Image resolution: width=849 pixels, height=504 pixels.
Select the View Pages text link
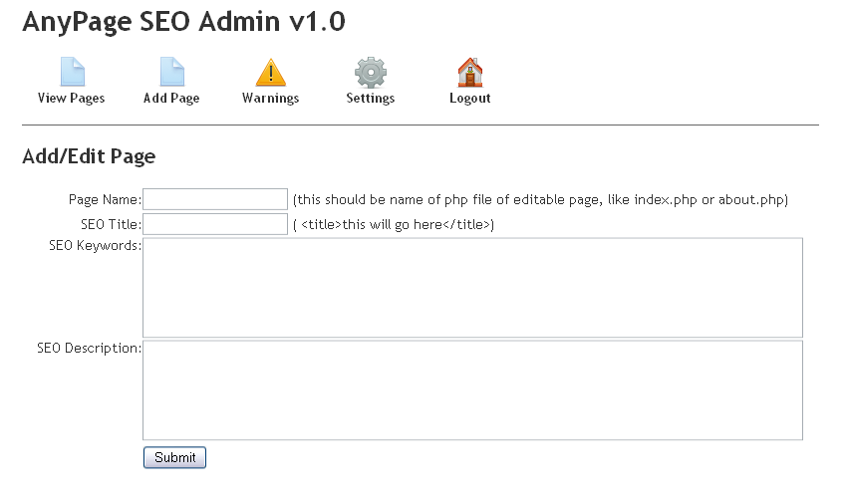tap(72, 99)
